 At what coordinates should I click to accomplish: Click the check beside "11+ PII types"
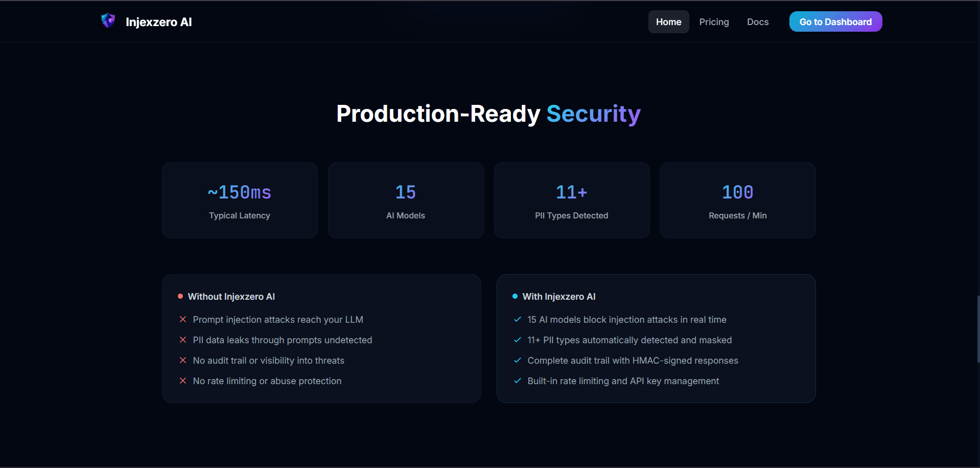(x=517, y=340)
